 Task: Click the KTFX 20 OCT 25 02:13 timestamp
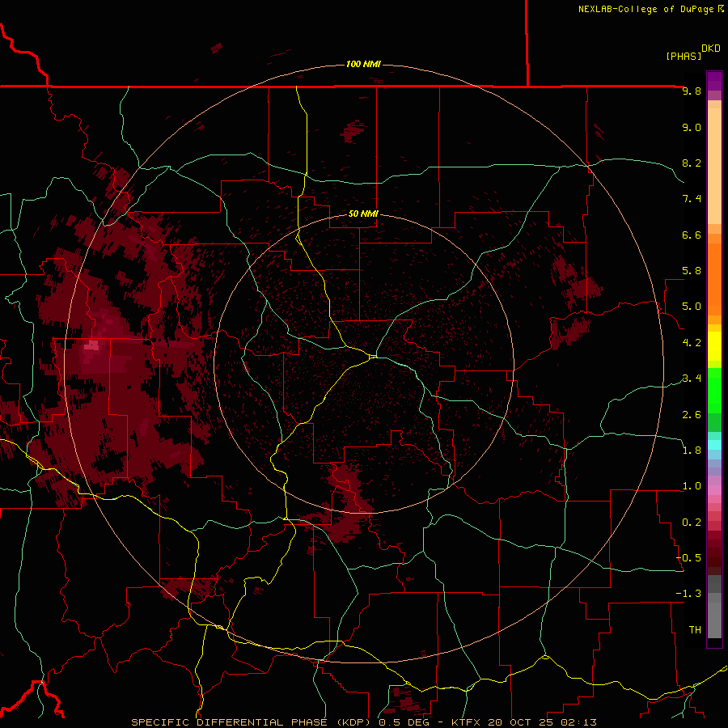[x=523, y=722]
